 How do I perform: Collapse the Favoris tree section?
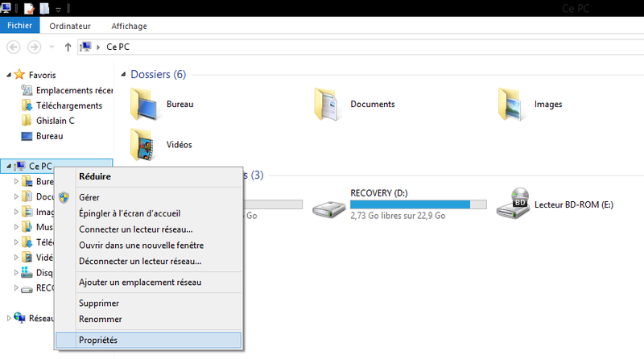9,75
